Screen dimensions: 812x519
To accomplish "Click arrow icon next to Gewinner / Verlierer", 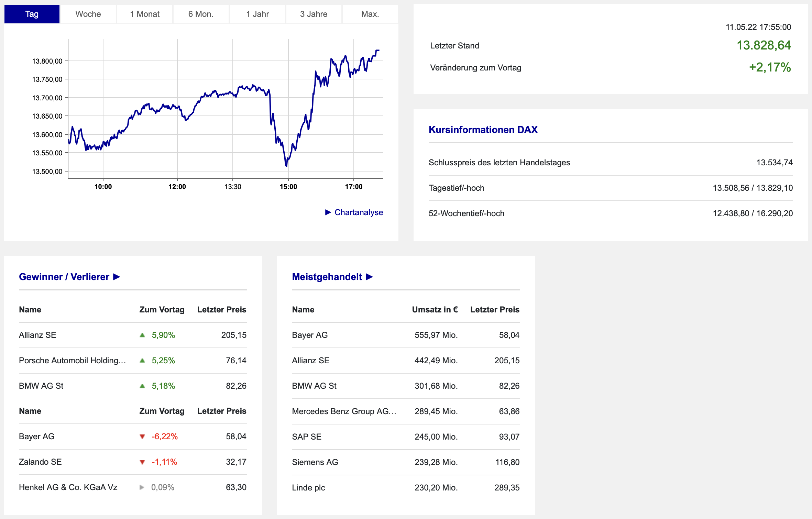I will pos(117,277).
